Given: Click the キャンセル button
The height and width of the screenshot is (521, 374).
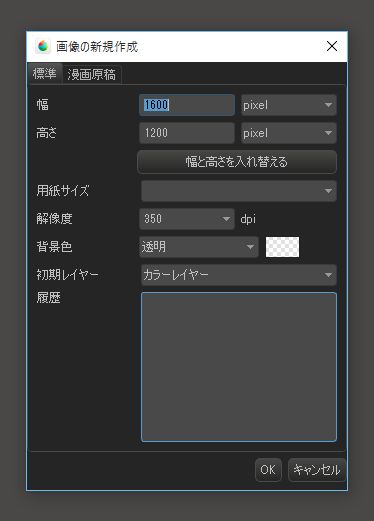Looking at the screenshot, I should [x=317, y=470].
